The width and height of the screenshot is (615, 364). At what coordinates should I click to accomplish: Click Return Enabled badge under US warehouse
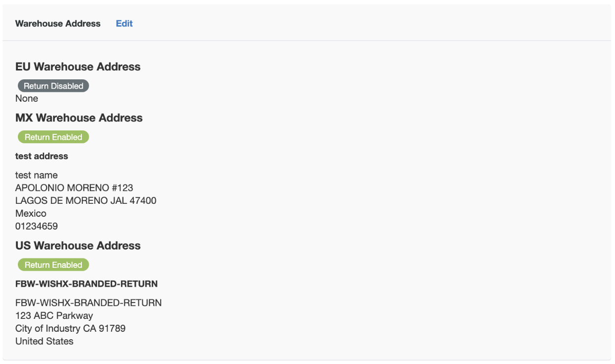pyautogui.click(x=54, y=265)
